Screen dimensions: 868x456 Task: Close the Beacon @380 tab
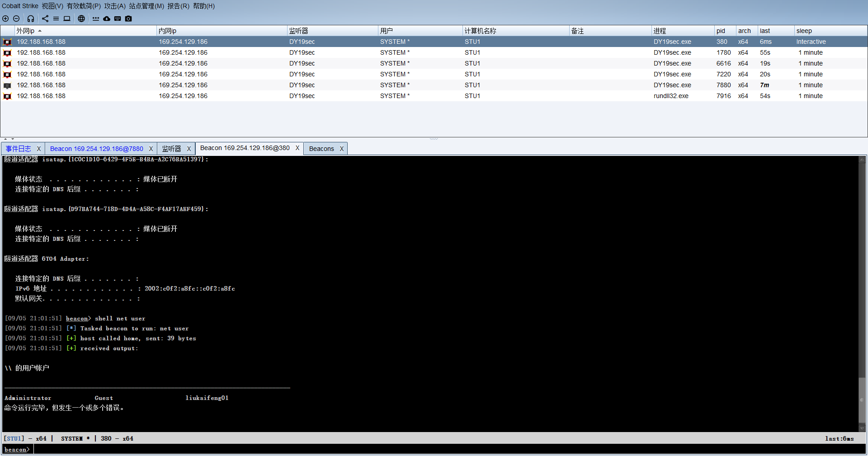pos(297,148)
